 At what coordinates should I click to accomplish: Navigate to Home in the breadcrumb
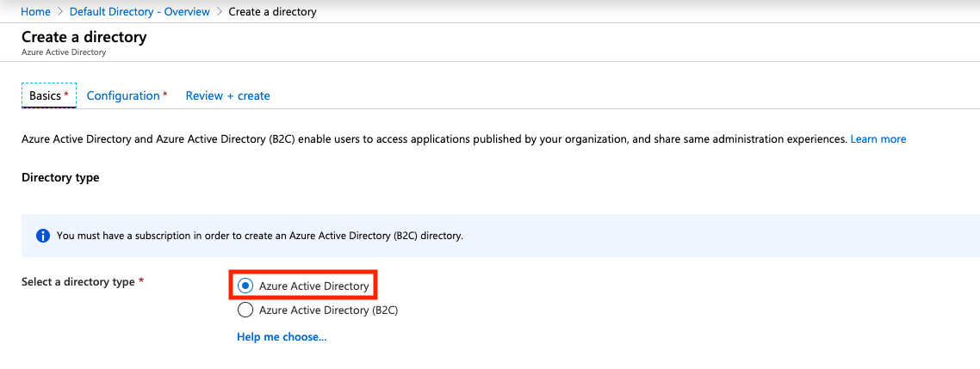pos(35,12)
